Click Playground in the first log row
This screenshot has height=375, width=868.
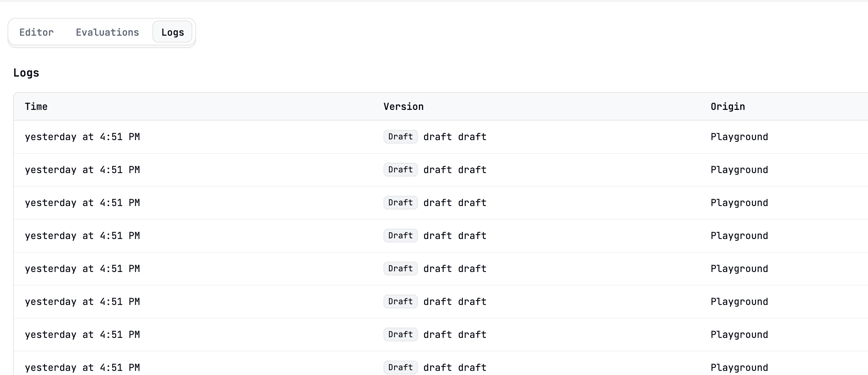coord(739,137)
